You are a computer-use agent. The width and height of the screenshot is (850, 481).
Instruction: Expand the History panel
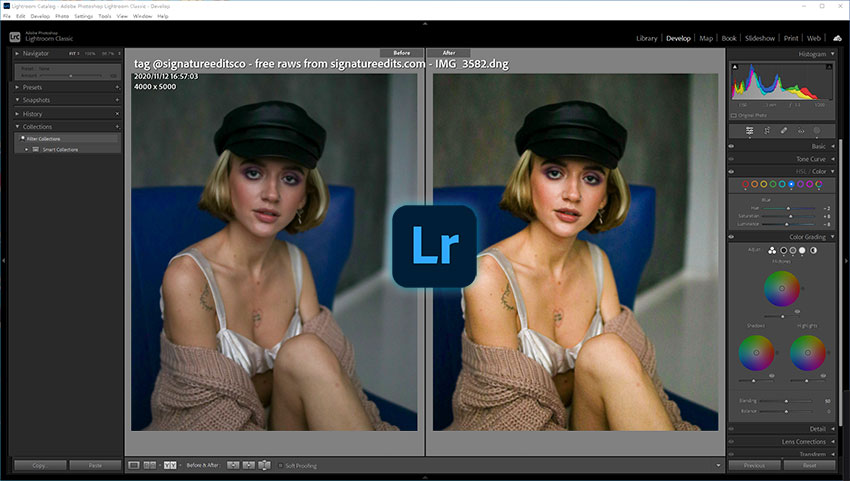coord(17,114)
